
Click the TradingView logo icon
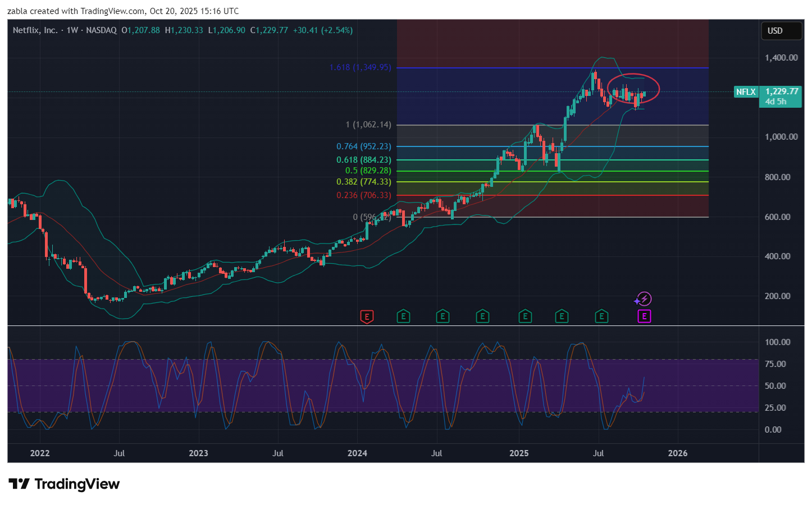(19, 484)
